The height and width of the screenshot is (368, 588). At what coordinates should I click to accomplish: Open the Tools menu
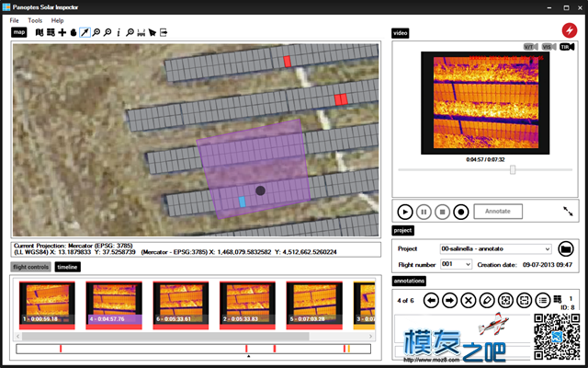[35, 20]
